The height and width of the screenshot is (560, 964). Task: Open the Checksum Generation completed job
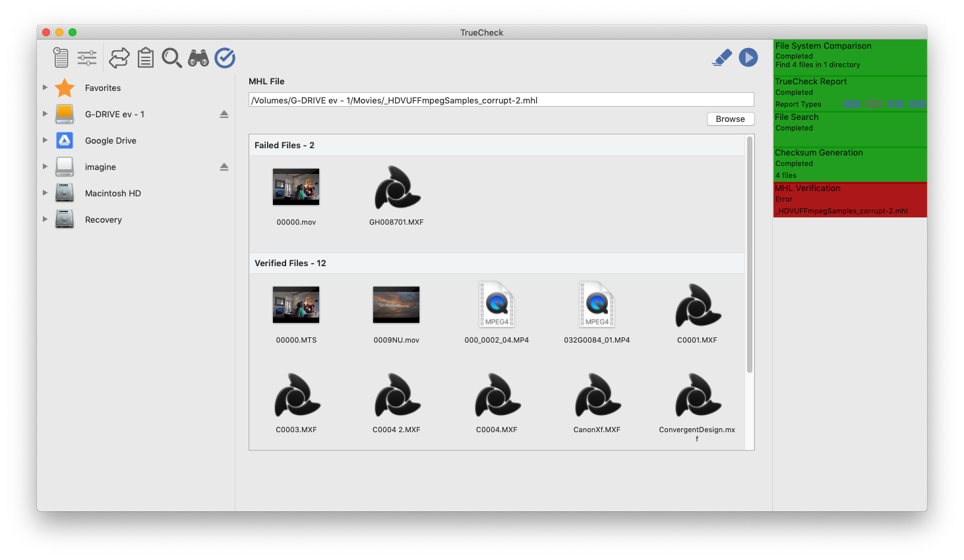(x=850, y=164)
